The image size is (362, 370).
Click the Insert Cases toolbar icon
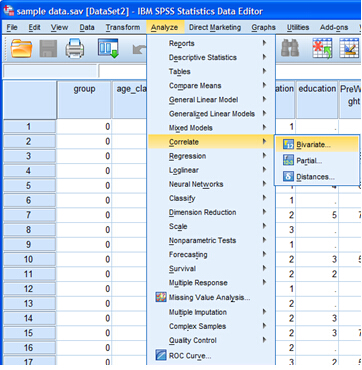click(322, 49)
